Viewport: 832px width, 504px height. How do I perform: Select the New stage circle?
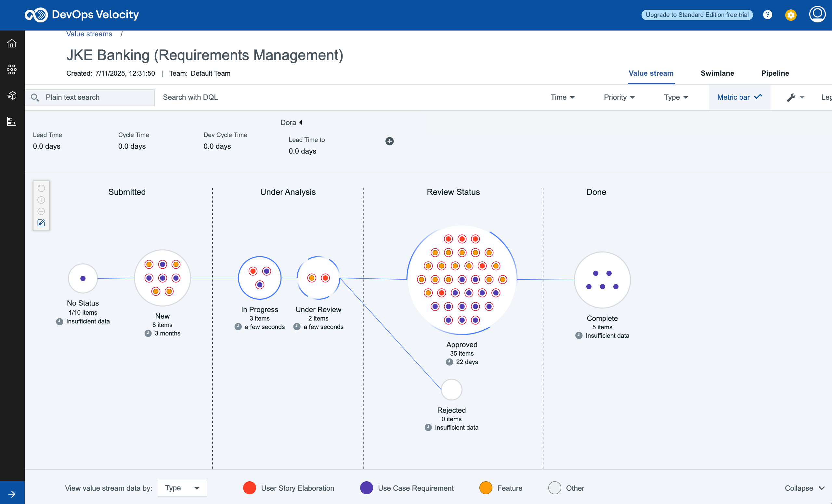[162, 278]
